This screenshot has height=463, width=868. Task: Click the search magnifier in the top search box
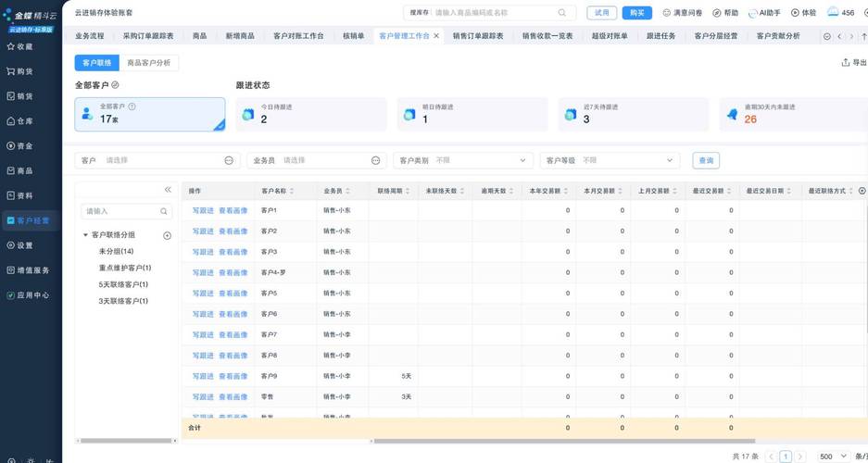tap(562, 13)
